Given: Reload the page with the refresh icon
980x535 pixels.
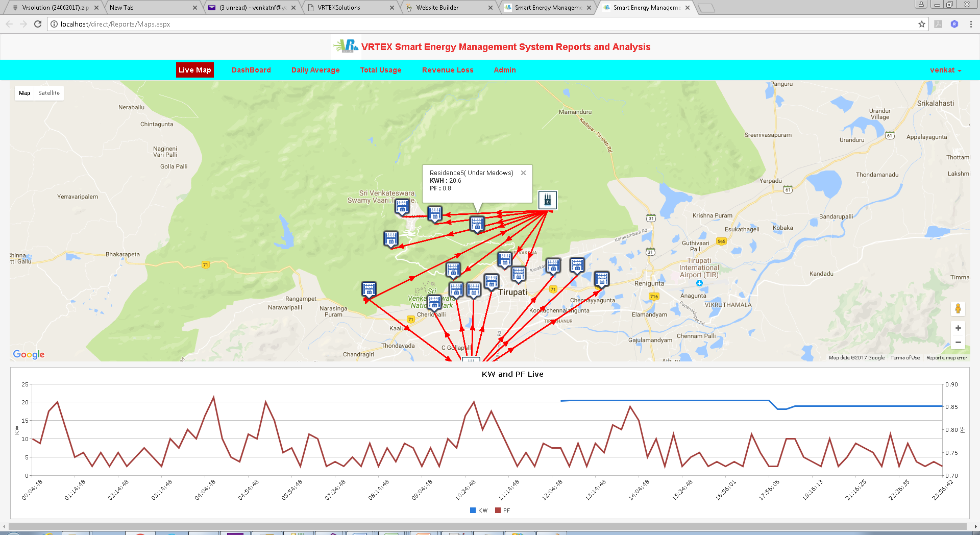Looking at the screenshot, I should click(38, 24).
